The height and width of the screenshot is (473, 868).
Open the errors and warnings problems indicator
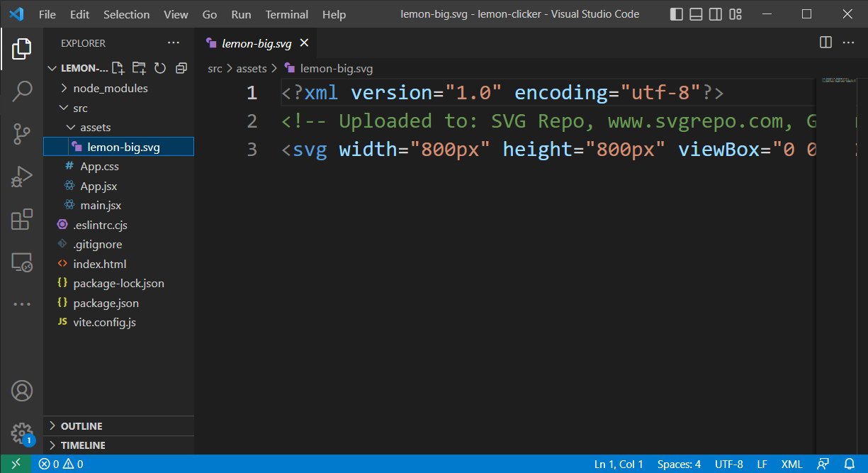tap(61, 464)
